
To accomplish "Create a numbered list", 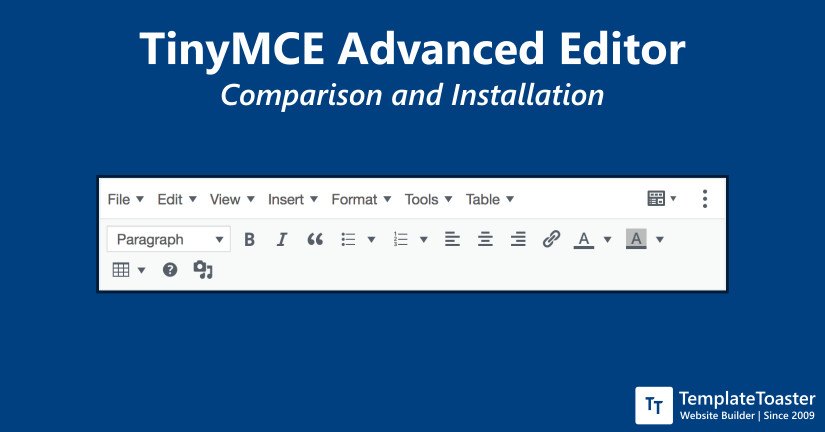I will (401, 240).
